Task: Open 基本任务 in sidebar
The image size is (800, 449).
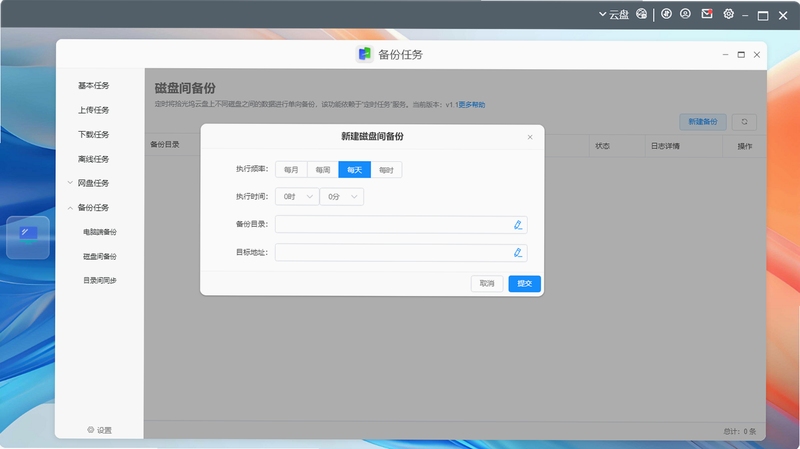Action: click(x=93, y=85)
